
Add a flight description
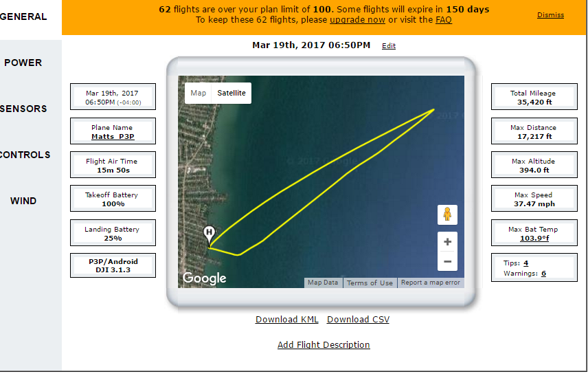tap(324, 344)
